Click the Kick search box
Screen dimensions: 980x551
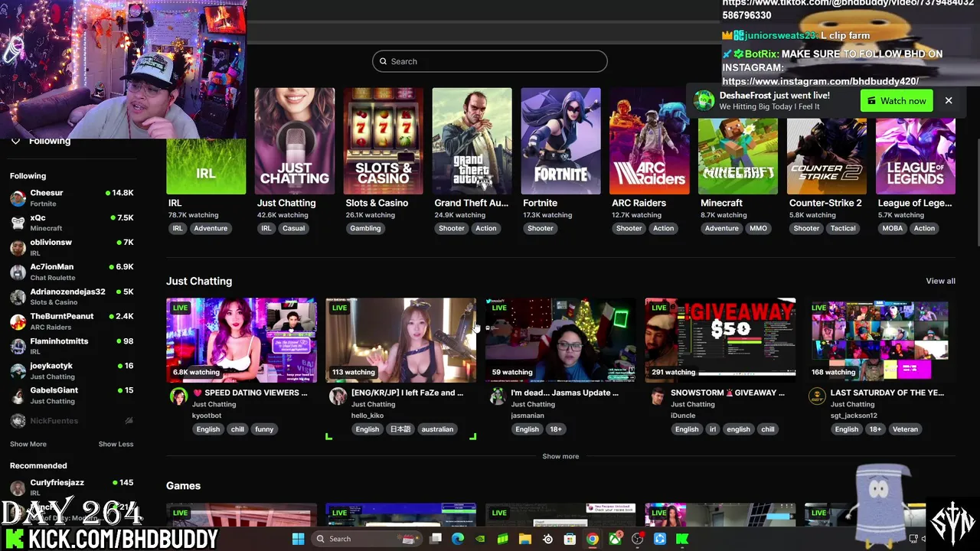tap(490, 61)
